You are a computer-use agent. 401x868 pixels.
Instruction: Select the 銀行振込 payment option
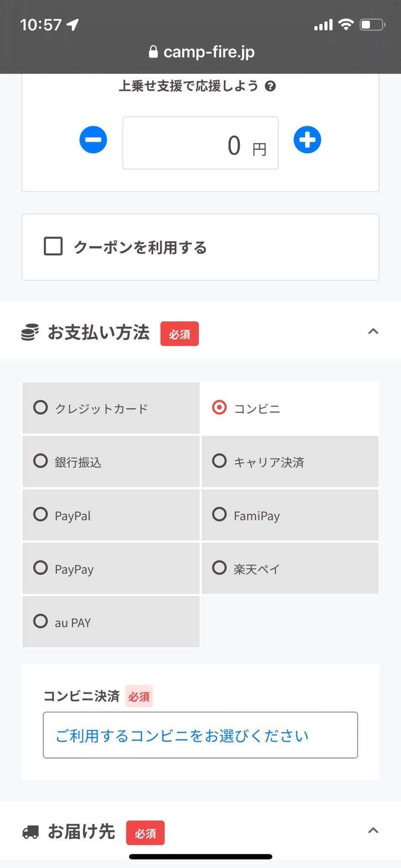pos(111,461)
